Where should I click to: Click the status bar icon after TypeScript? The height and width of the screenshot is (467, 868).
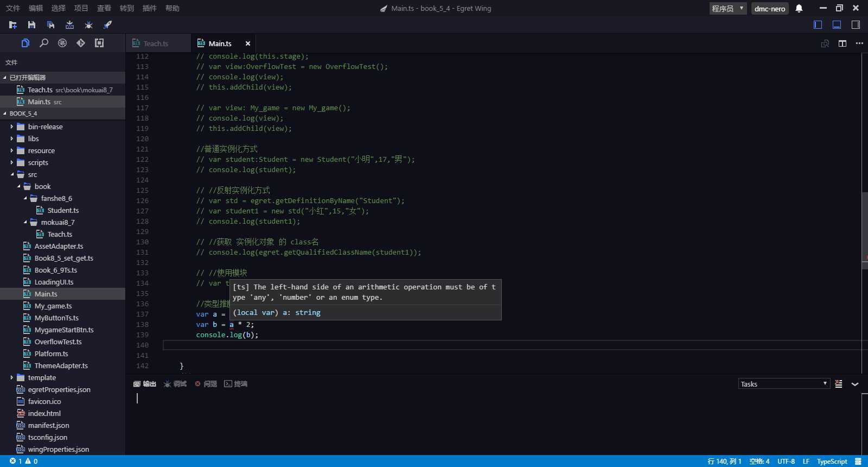(x=858, y=461)
